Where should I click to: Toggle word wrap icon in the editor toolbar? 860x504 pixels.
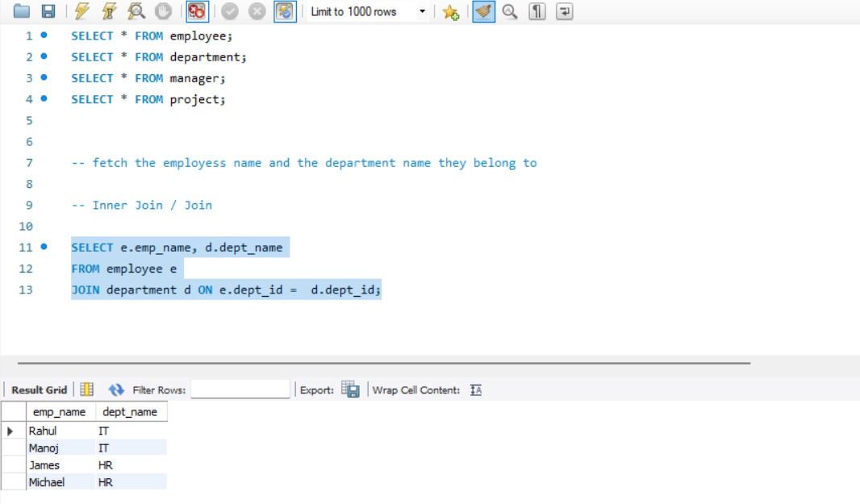pos(565,11)
